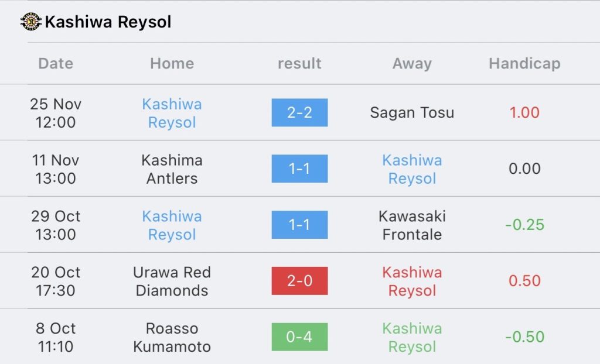
Task: Click the result column header
Action: tap(299, 63)
